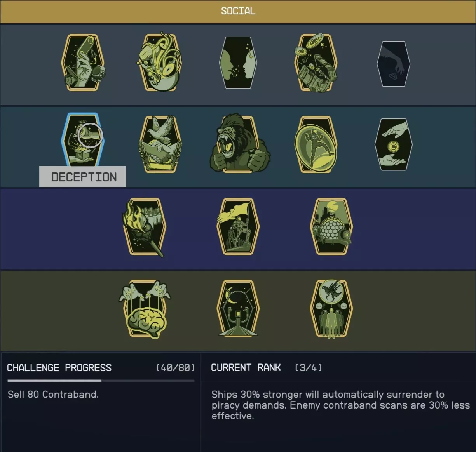Choose the winged creature over crowd skill
Image resolution: width=476 pixels, height=452 pixels.
[331, 309]
